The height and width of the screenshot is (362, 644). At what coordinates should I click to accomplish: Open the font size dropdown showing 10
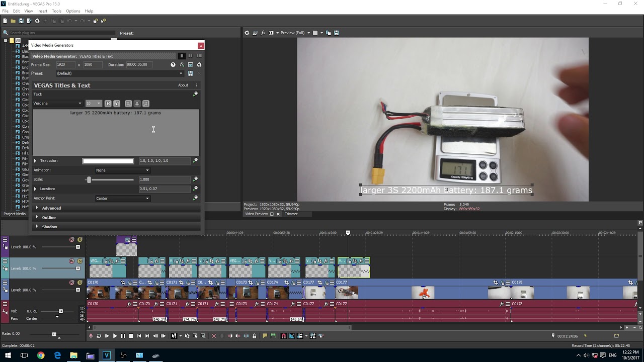(x=94, y=103)
